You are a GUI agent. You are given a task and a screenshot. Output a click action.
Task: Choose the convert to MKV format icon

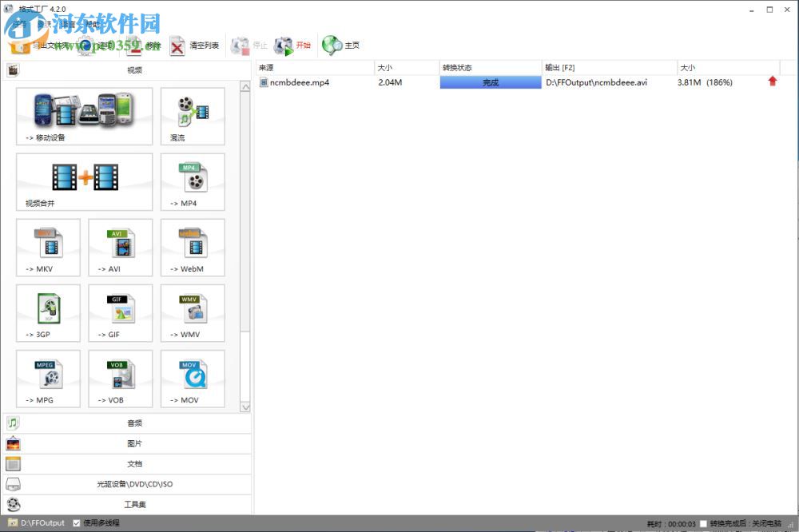point(48,247)
